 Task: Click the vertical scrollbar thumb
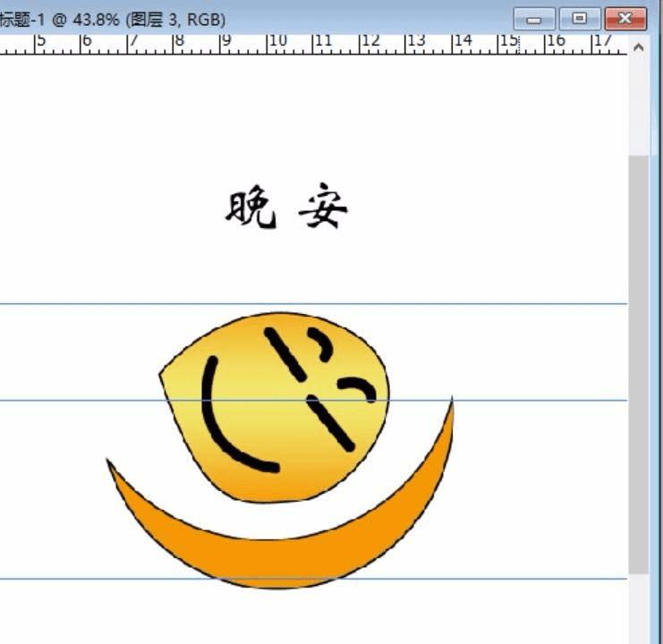pos(639,364)
